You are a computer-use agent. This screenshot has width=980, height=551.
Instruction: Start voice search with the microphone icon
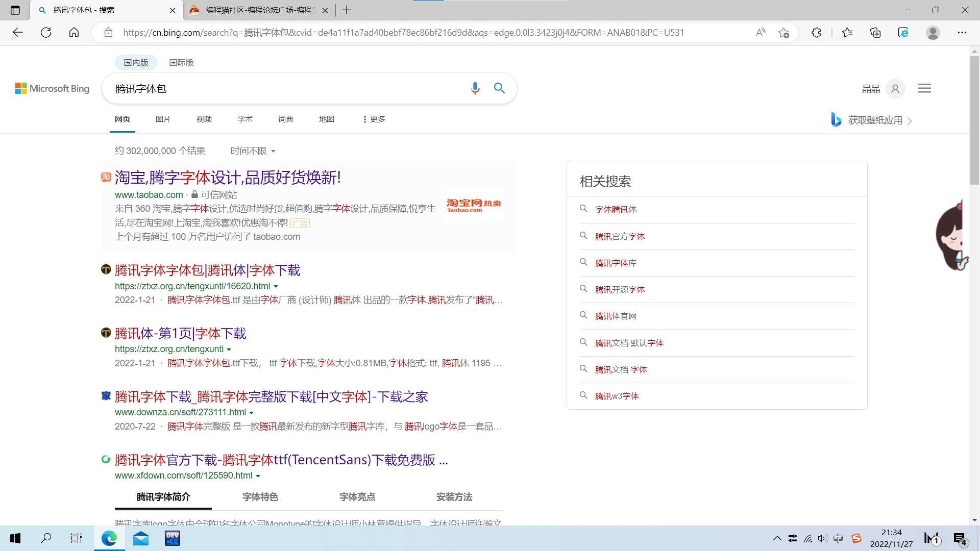(475, 88)
